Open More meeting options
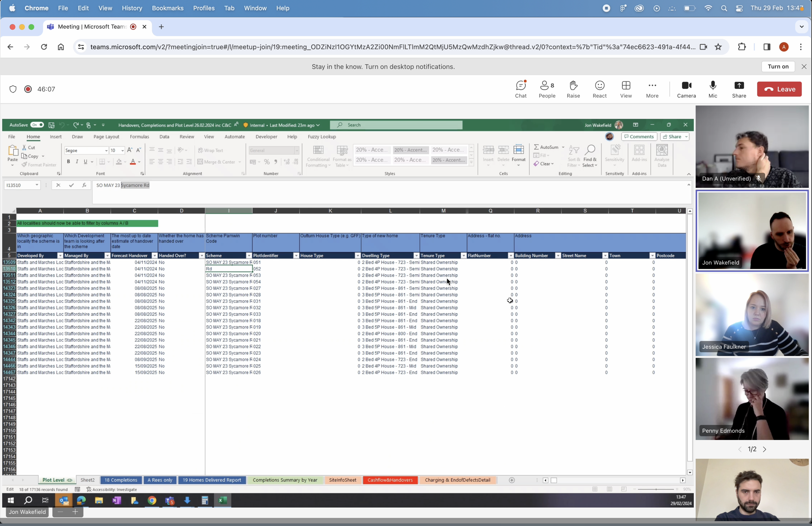The height and width of the screenshot is (526, 812). pos(652,89)
